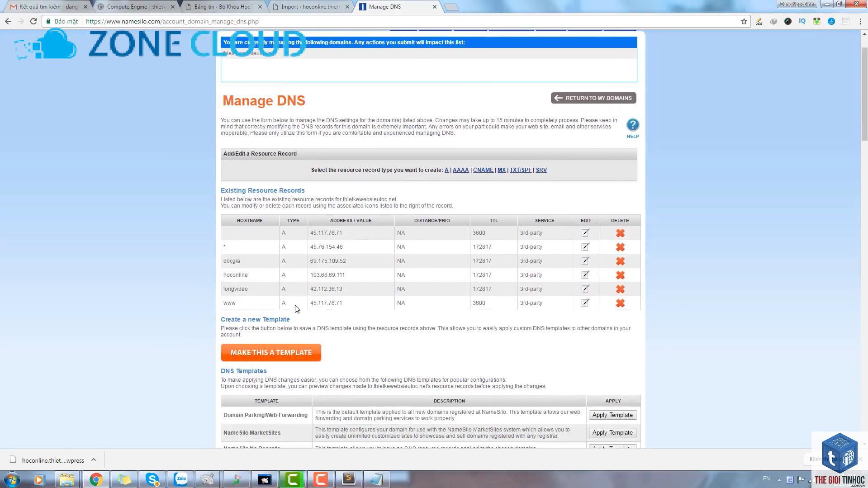Viewport: 868px width, 488px height.
Task: Select the IP address 69.175.109.52
Action: coord(328,261)
